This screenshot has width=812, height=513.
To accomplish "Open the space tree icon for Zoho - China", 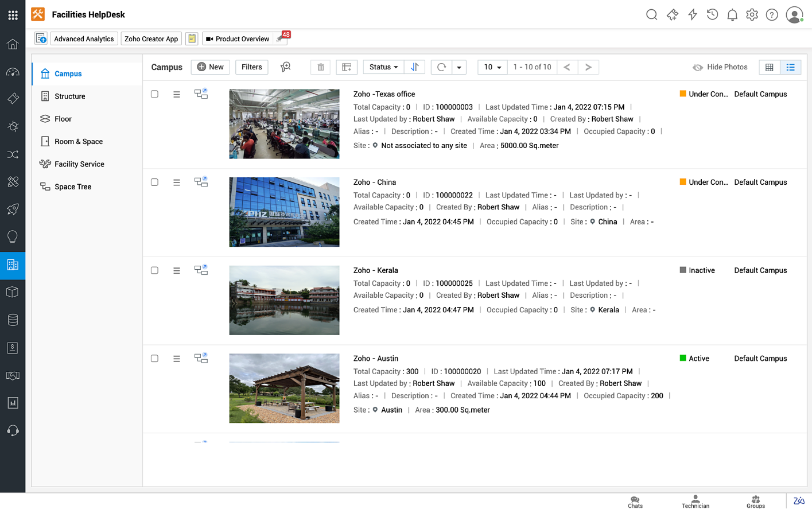I will tap(201, 182).
